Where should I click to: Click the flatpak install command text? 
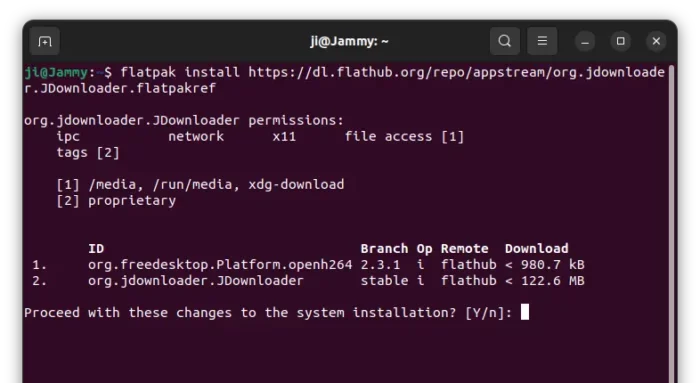pos(344,80)
